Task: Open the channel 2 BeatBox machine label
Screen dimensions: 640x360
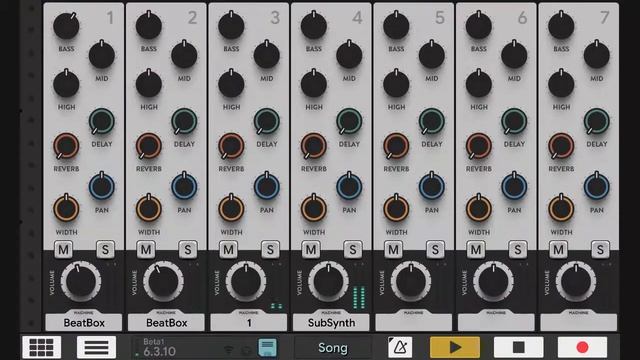Action: (x=166, y=322)
